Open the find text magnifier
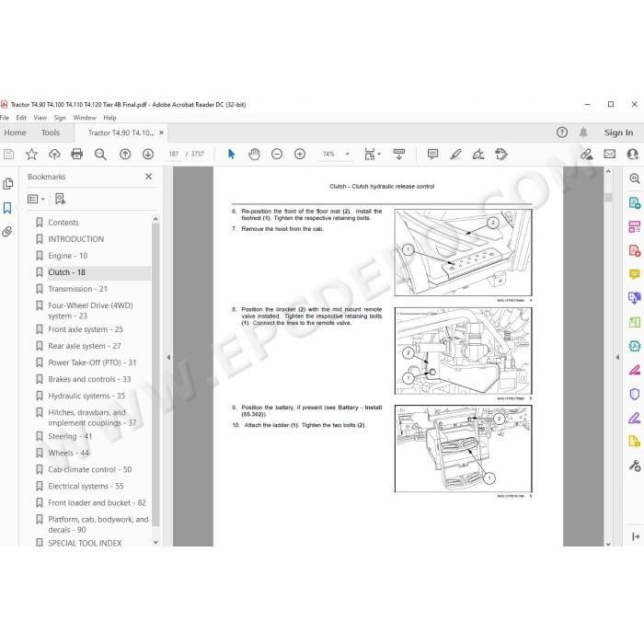The width and height of the screenshot is (644, 644). point(100,154)
